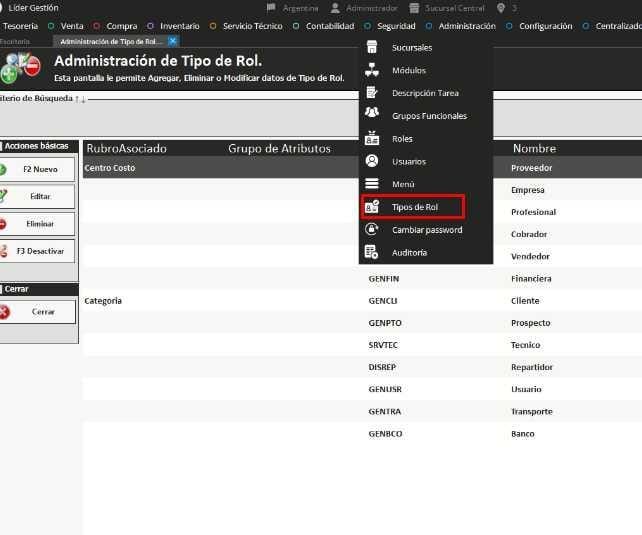This screenshot has height=535, width=642.
Task: Click the Descripción Tarea icon
Action: pyautogui.click(x=372, y=93)
